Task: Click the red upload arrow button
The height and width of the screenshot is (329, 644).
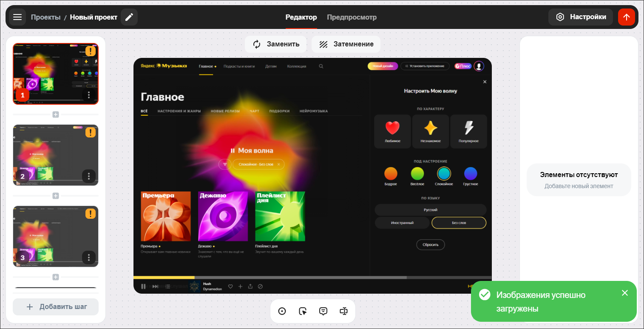Action: pos(626,17)
